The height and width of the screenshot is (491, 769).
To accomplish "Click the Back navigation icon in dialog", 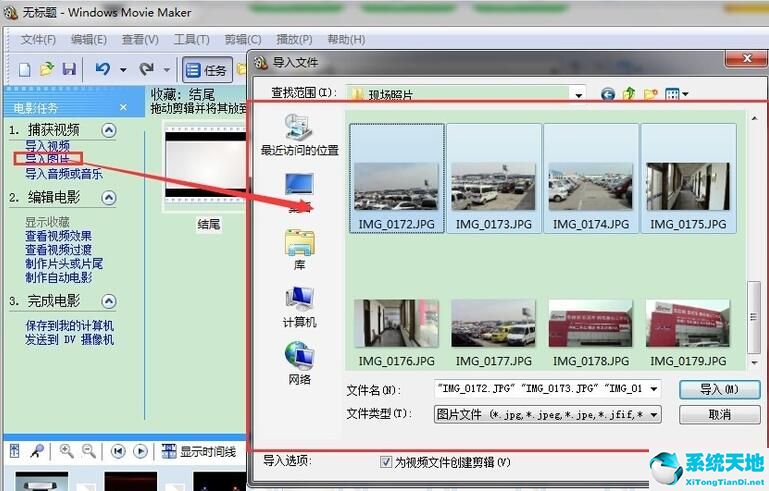I will pos(608,94).
